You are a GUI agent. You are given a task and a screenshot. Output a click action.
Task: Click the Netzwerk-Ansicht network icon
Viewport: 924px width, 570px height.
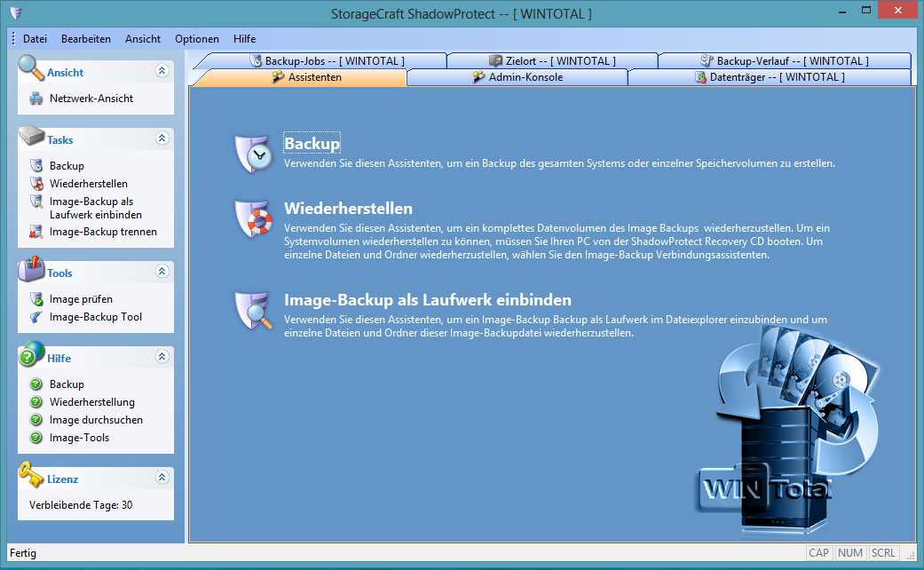[x=36, y=99]
